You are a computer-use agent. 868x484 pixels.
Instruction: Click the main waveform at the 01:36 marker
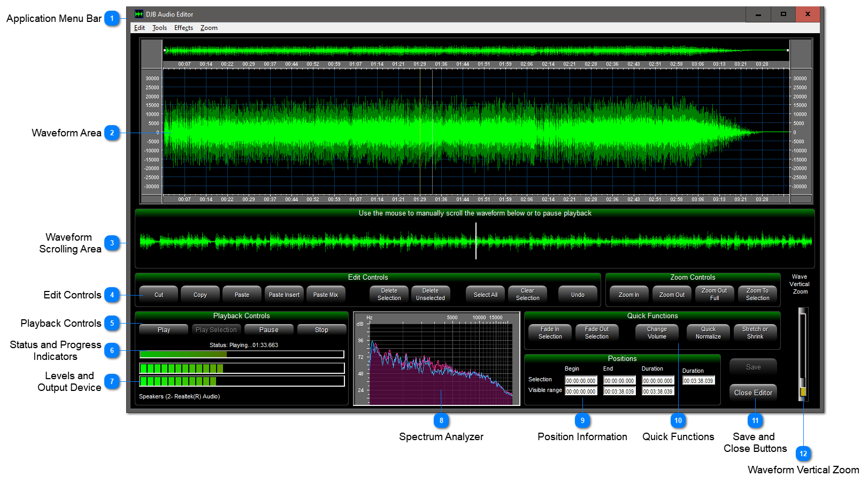441,132
